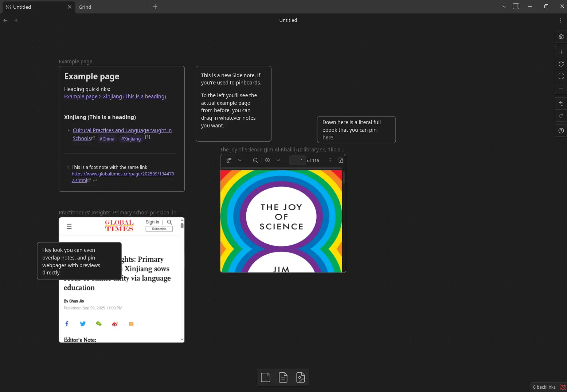Zoom out on the canvas
This screenshot has width=567, height=392.
click(x=561, y=88)
